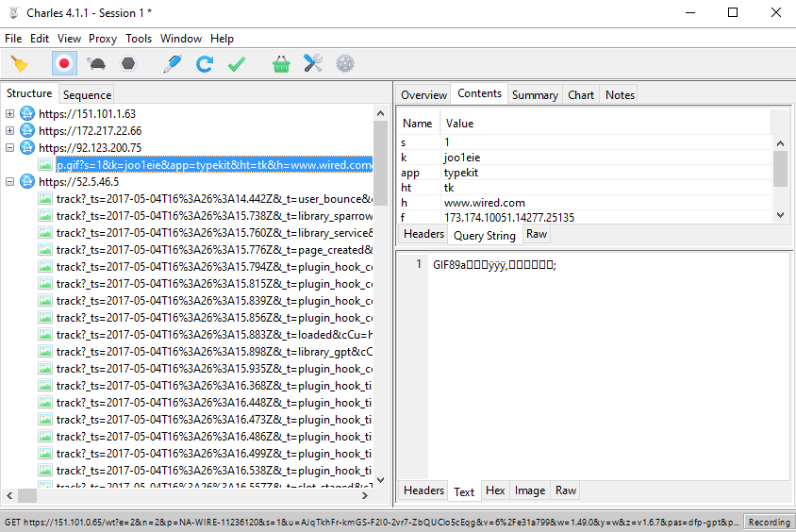Click the pen compose request icon
The height and width of the screenshot is (532, 796).
pos(172,64)
